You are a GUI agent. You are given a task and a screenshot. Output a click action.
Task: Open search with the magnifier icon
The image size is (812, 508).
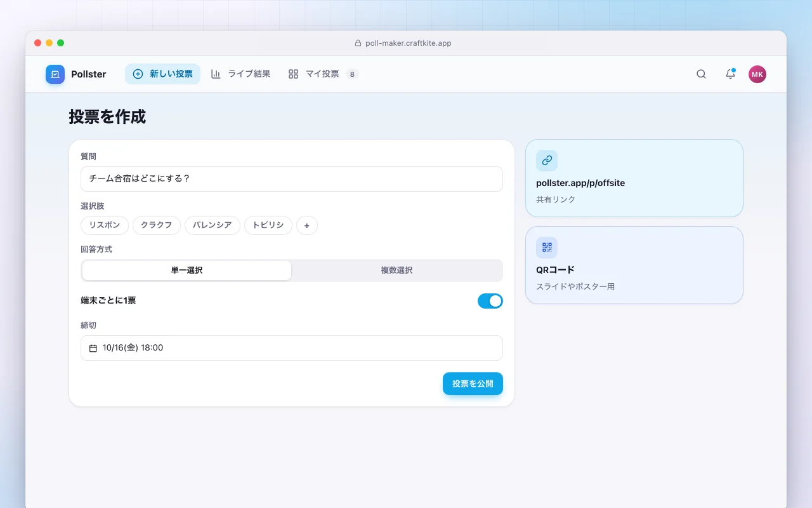[701, 74]
